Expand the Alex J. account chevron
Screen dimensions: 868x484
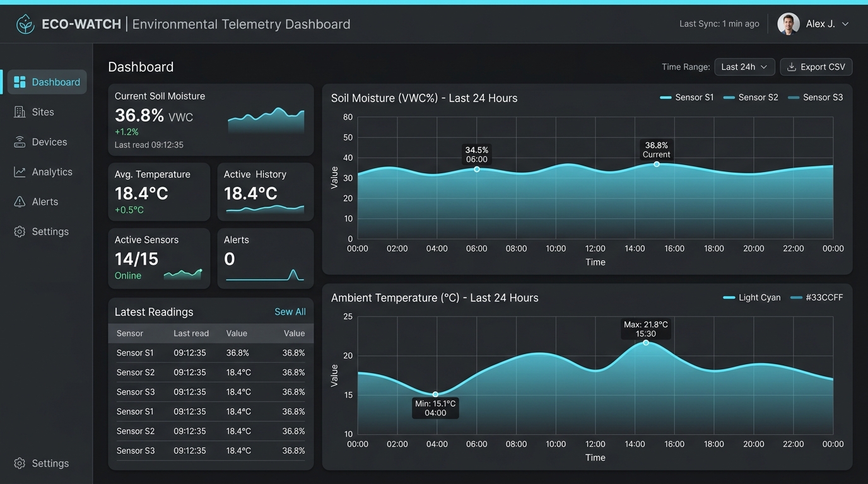[845, 24]
